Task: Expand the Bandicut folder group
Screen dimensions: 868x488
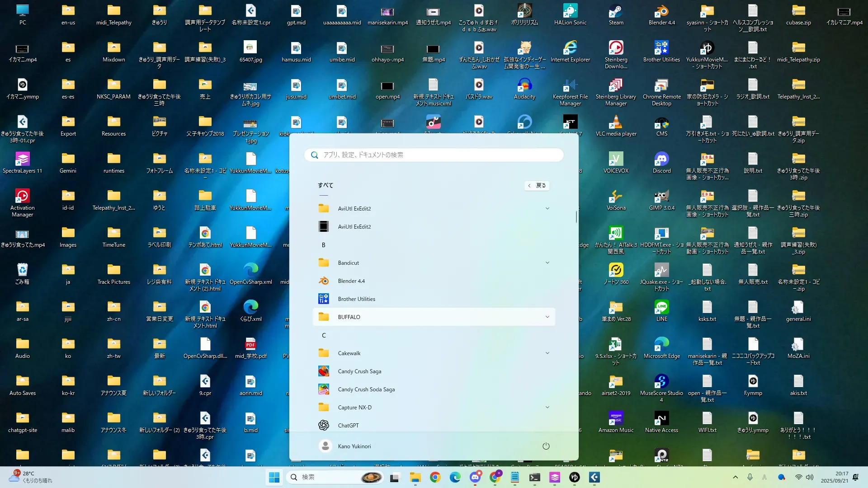Action: 547,263
